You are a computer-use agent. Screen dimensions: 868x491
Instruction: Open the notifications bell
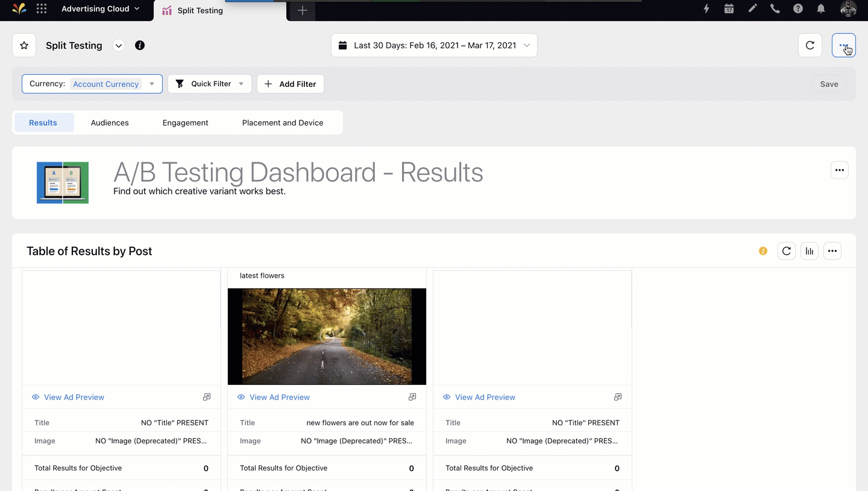[x=821, y=9]
